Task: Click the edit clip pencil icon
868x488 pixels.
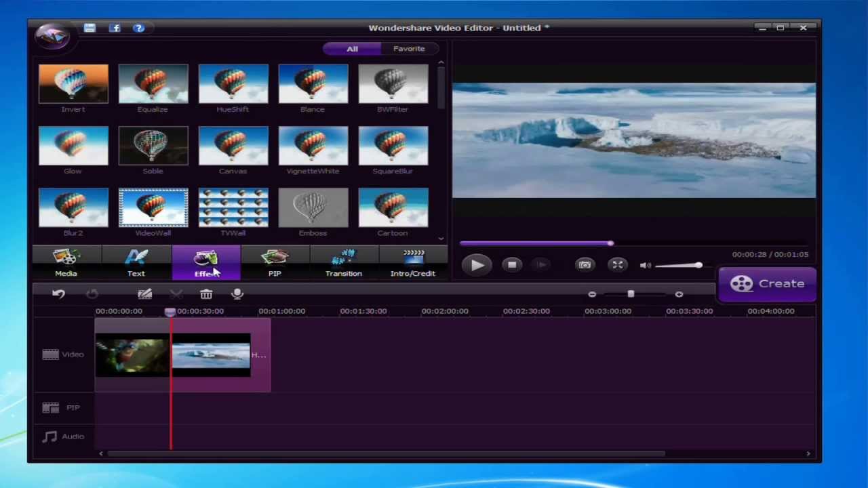Action: pyautogui.click(x=144, y=294)
